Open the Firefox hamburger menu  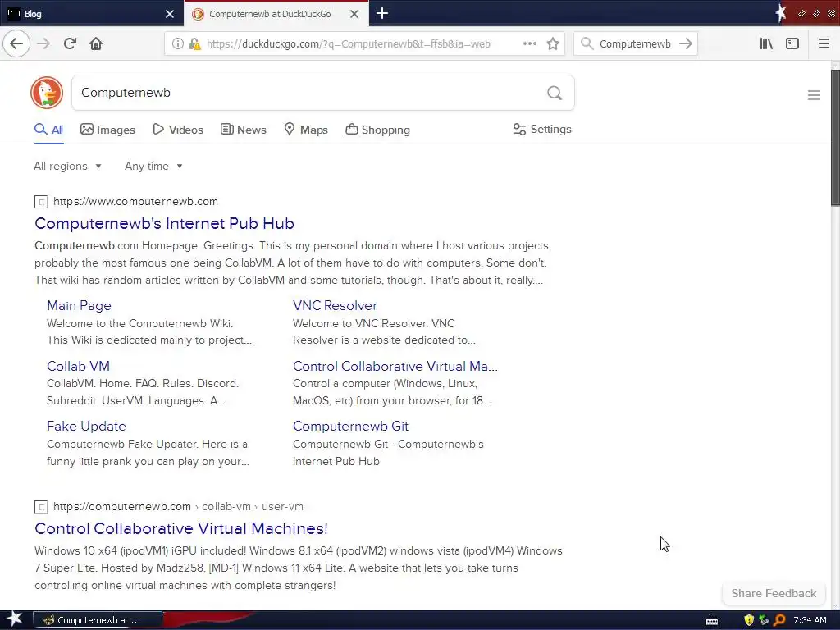824,43
